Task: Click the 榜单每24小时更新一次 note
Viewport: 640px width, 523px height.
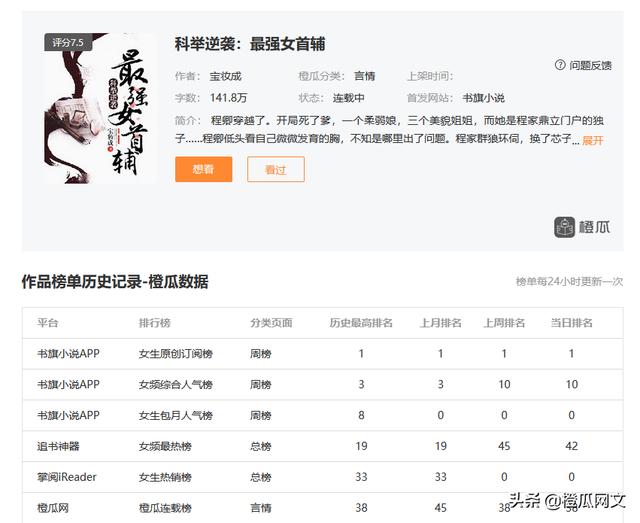Action: [x=569, y=282]
